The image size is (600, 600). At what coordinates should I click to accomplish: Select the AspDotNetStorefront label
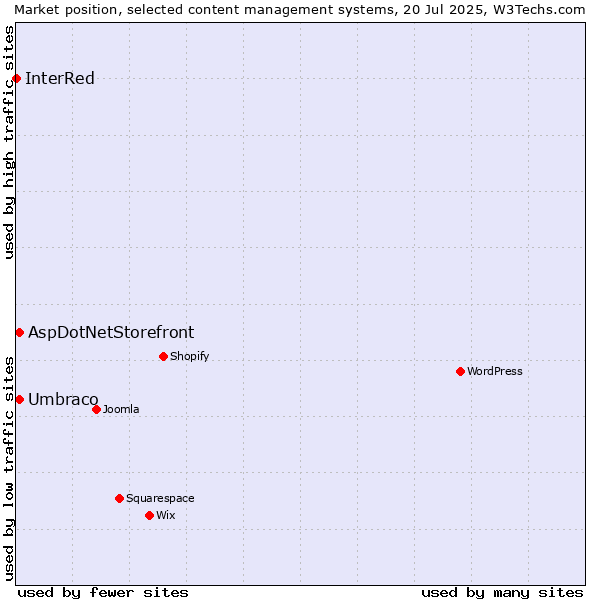(111, 333)
